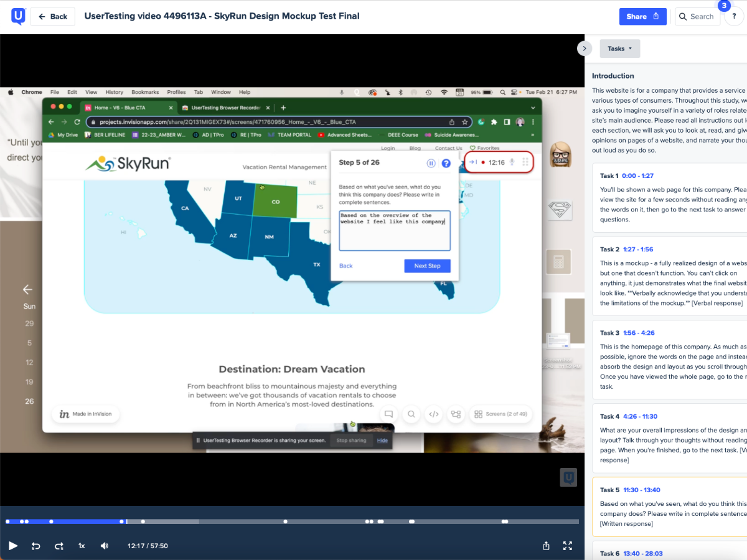This screenshot has width=747, height=560.
Task: Open the Search box
Action: click(x=697, y=17)
